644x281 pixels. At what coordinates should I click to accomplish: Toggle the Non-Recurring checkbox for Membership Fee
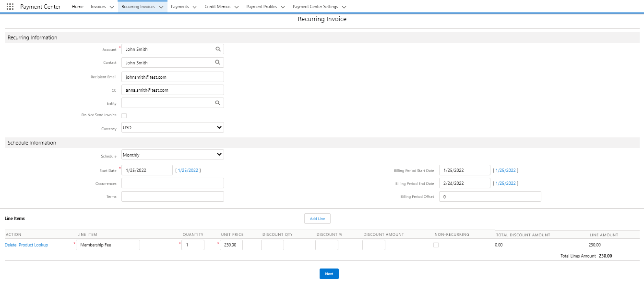click(x=436, y=245)
